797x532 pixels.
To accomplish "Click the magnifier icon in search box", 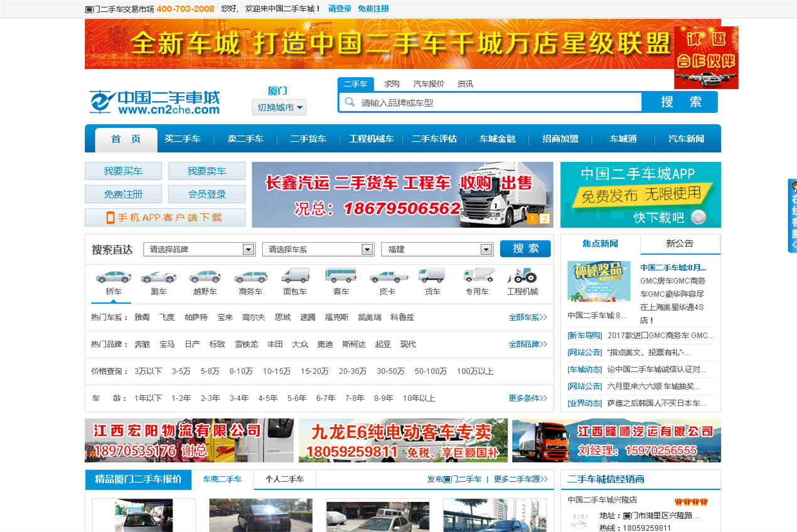I will pyautogui.click(x=350, y=102).
